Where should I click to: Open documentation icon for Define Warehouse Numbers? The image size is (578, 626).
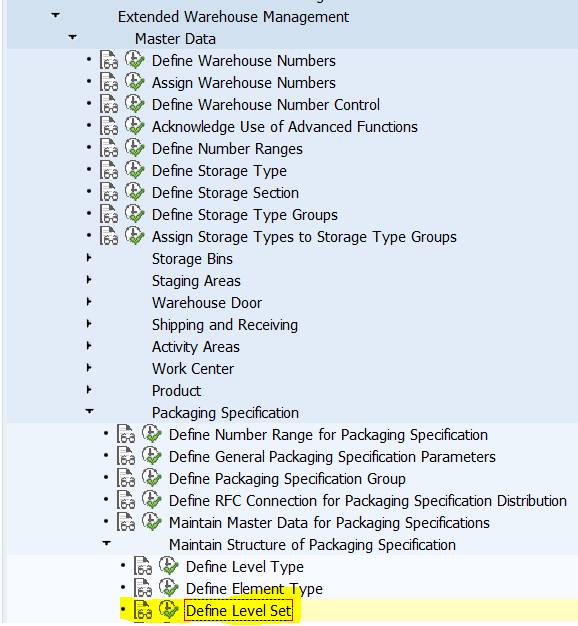(x=109, y=60)
